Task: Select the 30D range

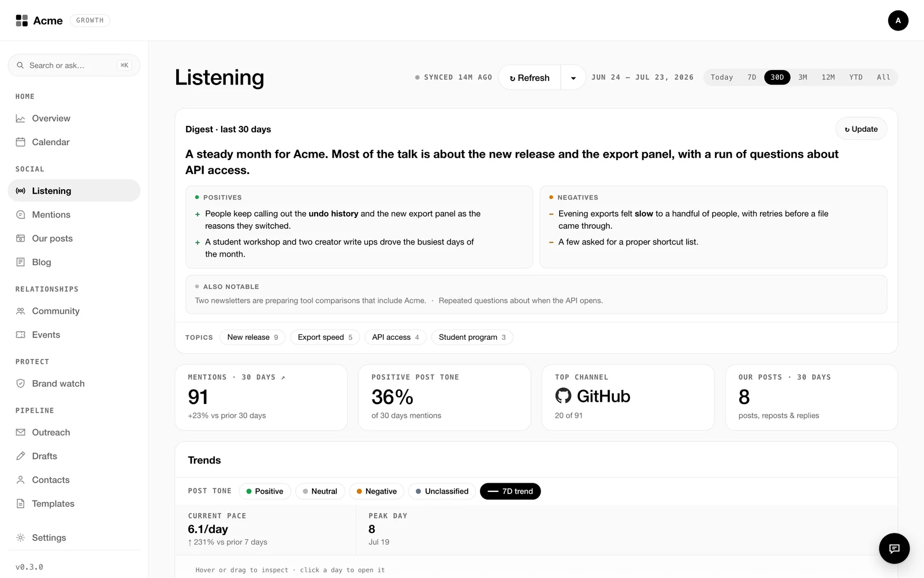Action: click(x=777, y=77)
